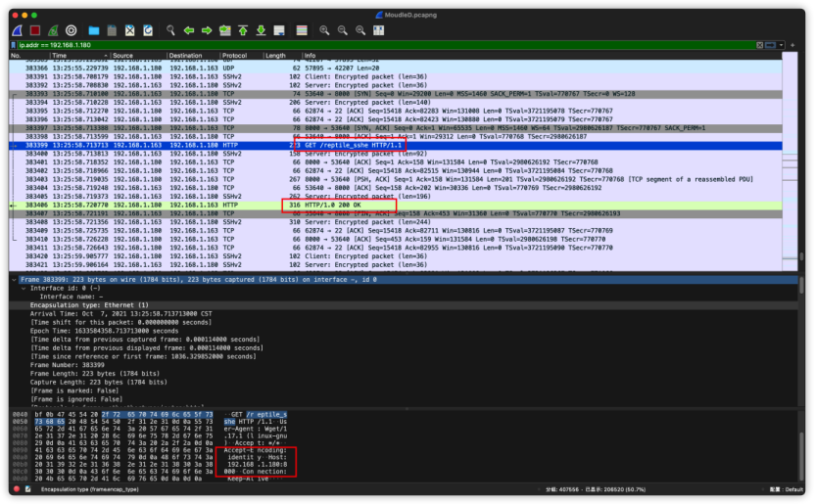Reset text to normal size
The image size is (814, 504).
pyautogui.click(x=360, y=30)
